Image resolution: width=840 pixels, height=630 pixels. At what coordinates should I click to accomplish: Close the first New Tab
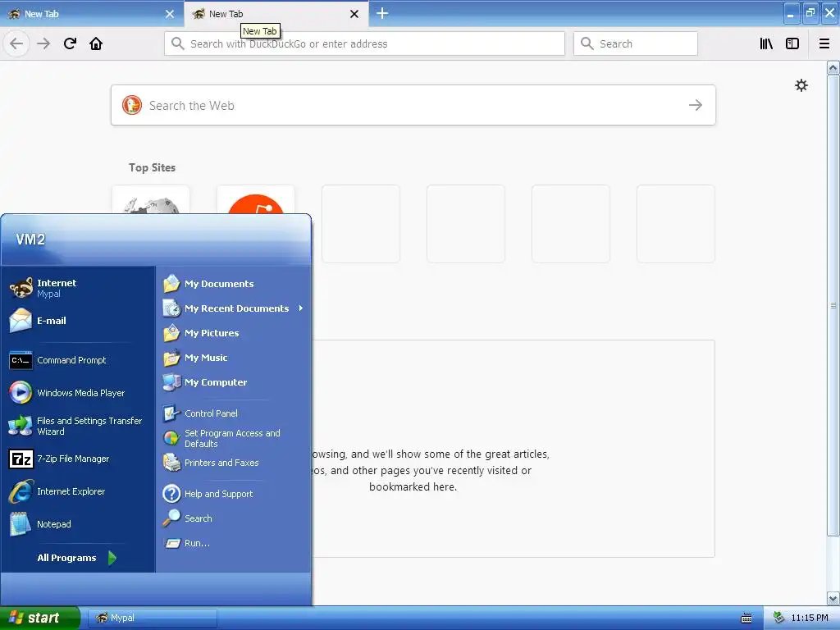click(169, 14)
